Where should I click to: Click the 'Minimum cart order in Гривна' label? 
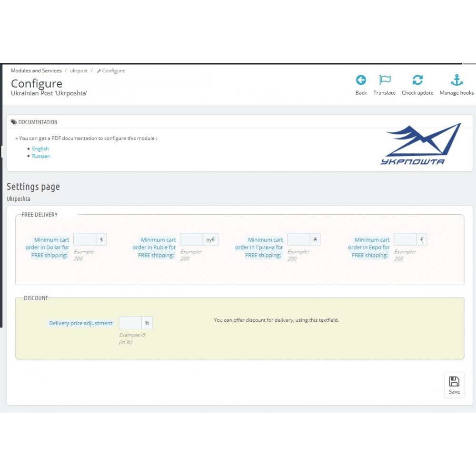coord(259,248)
